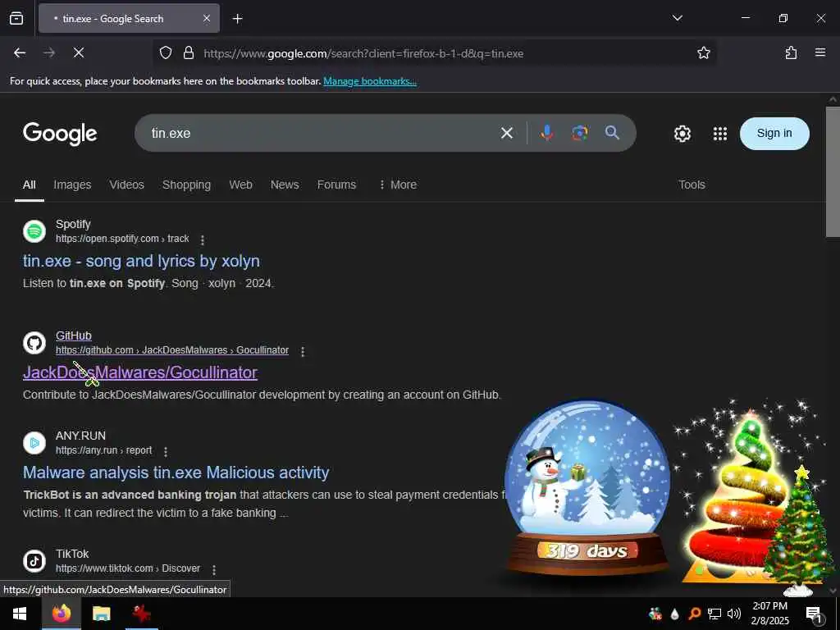This screenshot has height=630, width=840.
Task: Switch to Videos results tab
Action: pyautogui.click(x=126, y=185)
